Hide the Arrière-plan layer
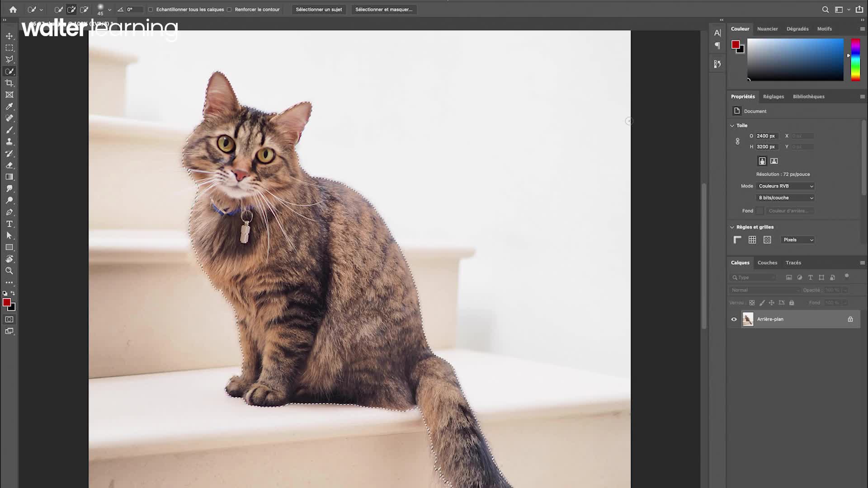 [734, 319]
